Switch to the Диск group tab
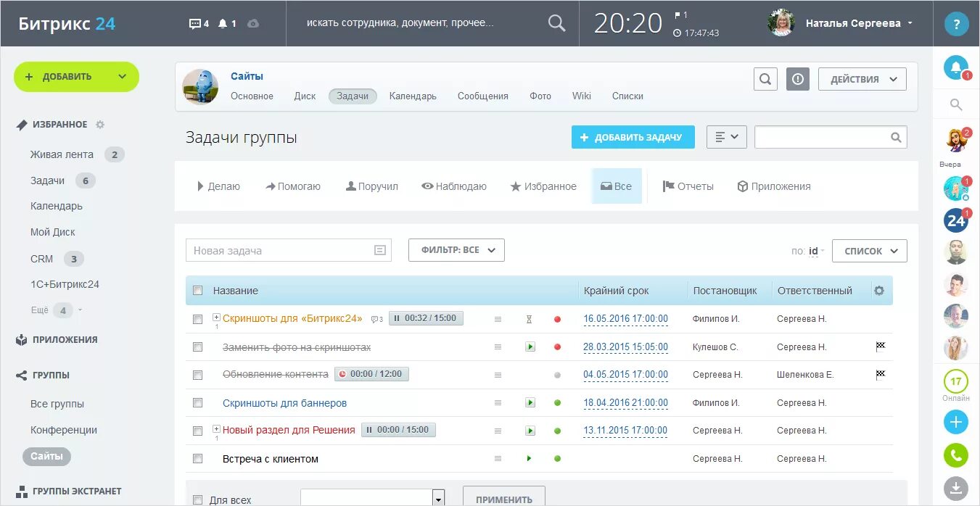The height and width of the screenshot is (506, 980). pyautogui.click(x=305, y=96)
